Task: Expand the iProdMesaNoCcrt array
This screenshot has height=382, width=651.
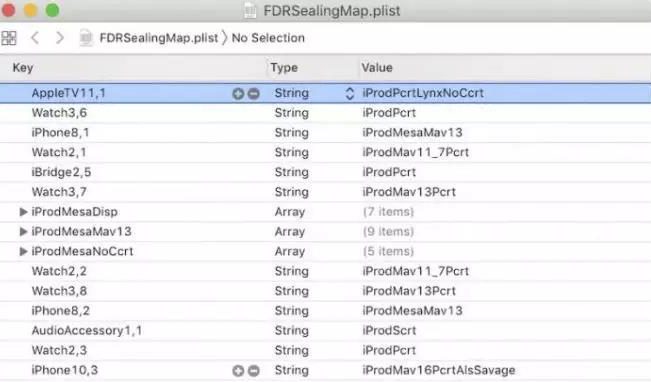Action: (23, 251)
